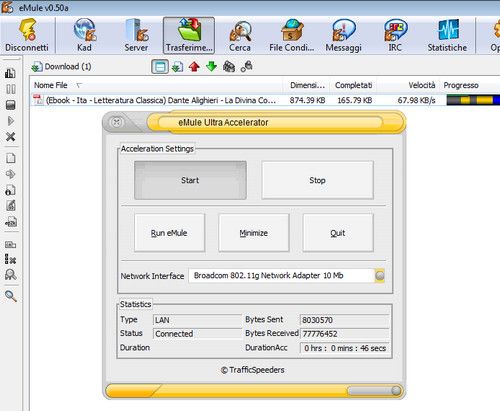The image size is (500, 411).
Task: Click the red up arrow uploads icon
Action: coord(194,67)
